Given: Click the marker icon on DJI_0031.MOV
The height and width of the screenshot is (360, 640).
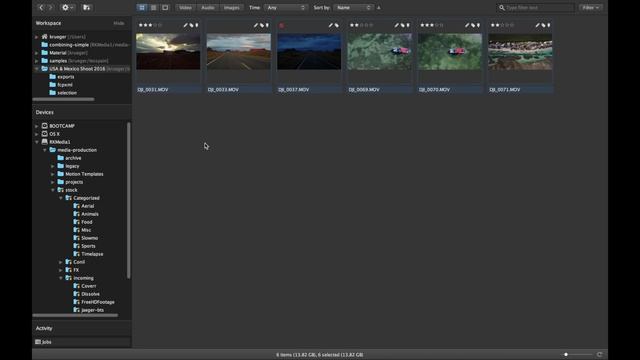Looking at the screenshot, I should click(x=197, y=25).
